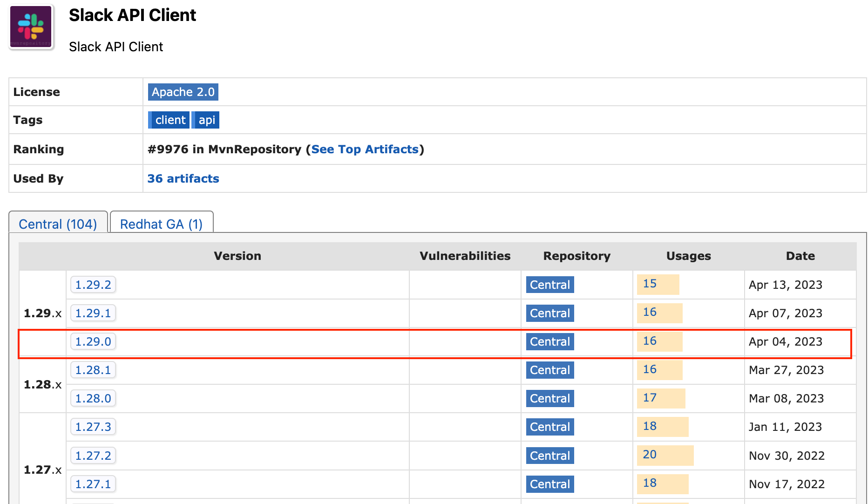Select the date Apr 07, 2023
The height and width of the screenshot is (504, 868).
point(786,313)
